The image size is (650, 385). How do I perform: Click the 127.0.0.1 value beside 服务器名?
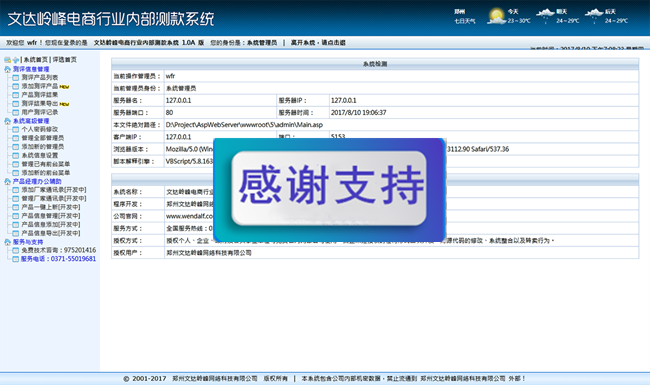[178, 100]
